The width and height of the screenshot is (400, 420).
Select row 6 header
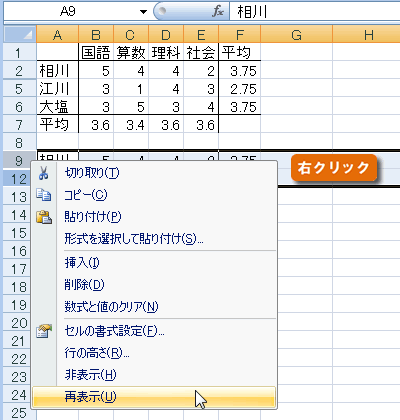coord(19,106)
